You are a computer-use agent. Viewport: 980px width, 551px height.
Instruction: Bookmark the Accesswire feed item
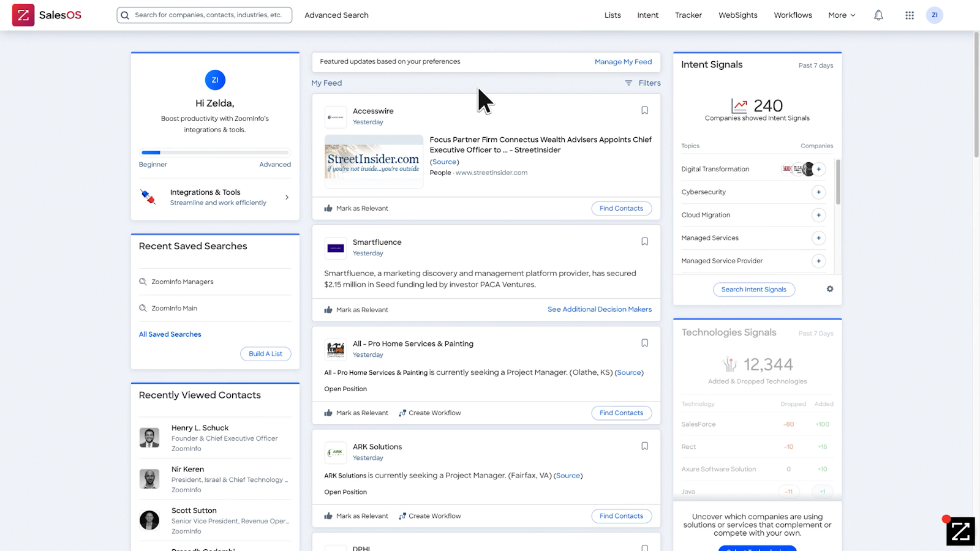coord(644,111)
